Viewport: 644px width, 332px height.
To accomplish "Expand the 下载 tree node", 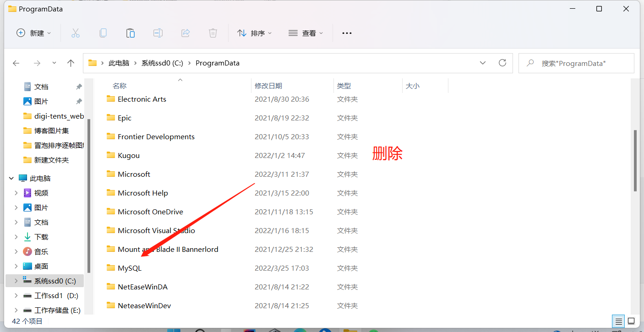I will point(16,237).
